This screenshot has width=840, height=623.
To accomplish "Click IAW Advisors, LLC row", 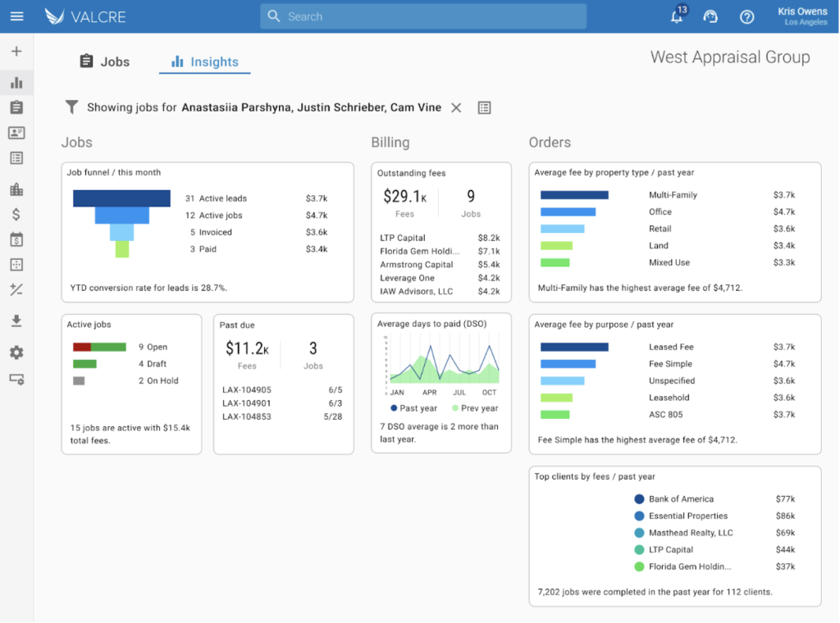I will pyautogui.click(x=440, y=291).
